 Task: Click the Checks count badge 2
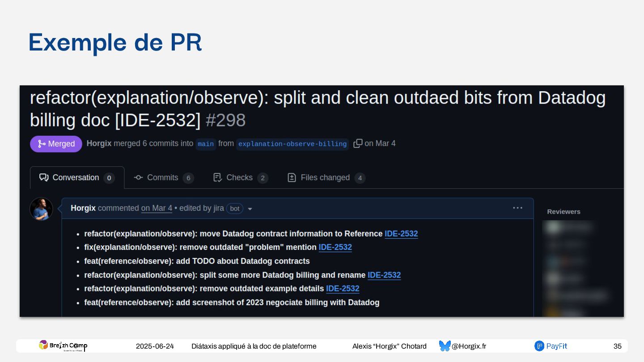(263, 178)
